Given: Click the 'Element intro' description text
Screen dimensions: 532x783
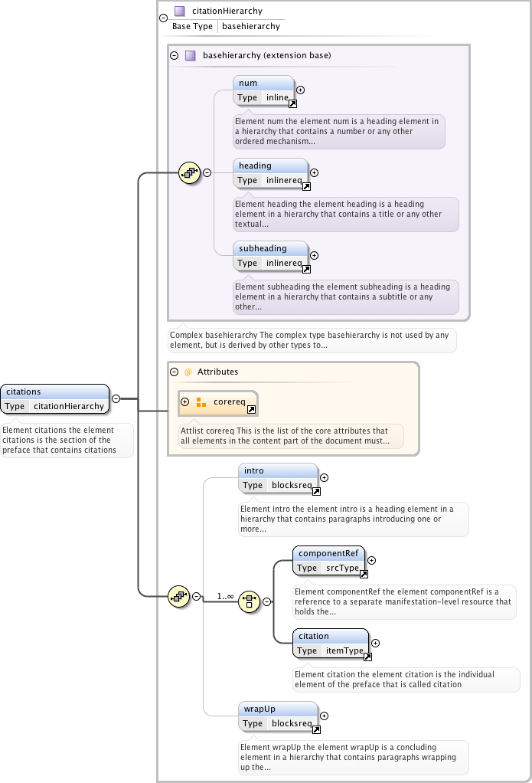Looking at the screenshot, I should [347, 519].
